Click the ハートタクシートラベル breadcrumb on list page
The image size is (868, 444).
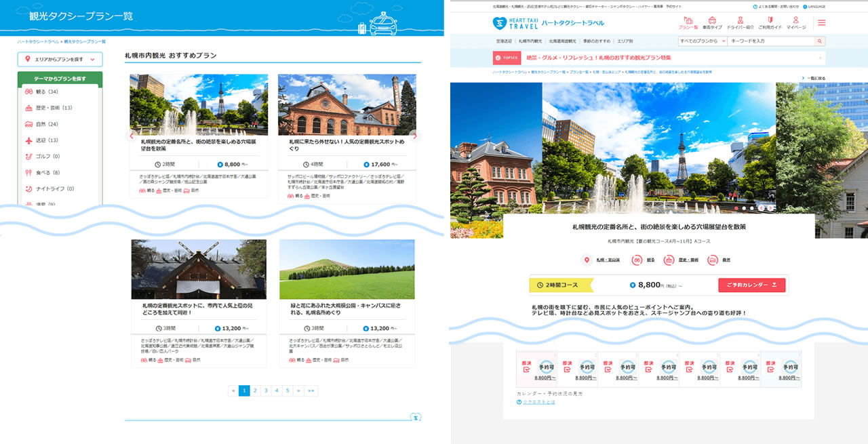coord(38,42)
